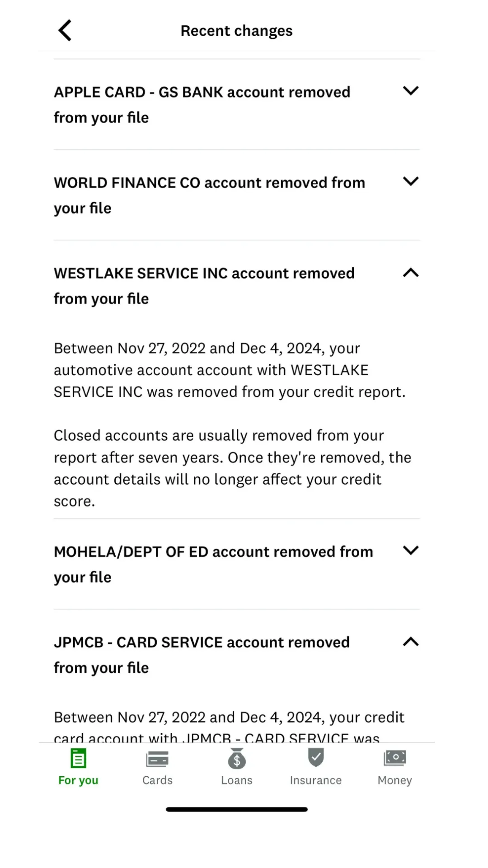This screenshot has width=488, height=868.
Task: Switch to the Cards tab label
Action: point(157,780)
